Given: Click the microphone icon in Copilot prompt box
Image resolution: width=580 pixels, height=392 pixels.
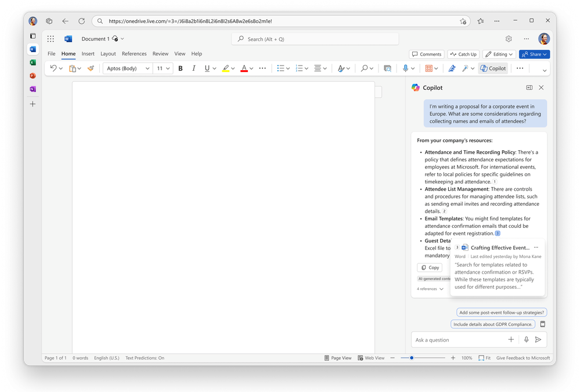Looking at the screenshot, I should [x=526, y=340].
